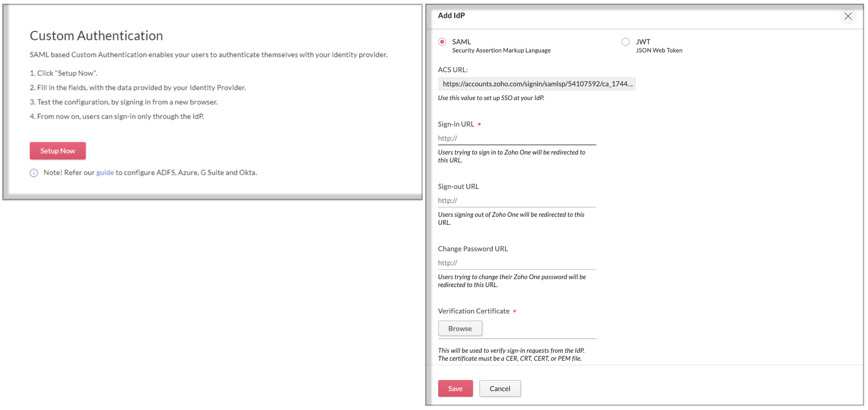Image resolution: width=868 pixels, height=410 pixels.
Task: Focus the Sign-in URL input field
Action: 517,138
